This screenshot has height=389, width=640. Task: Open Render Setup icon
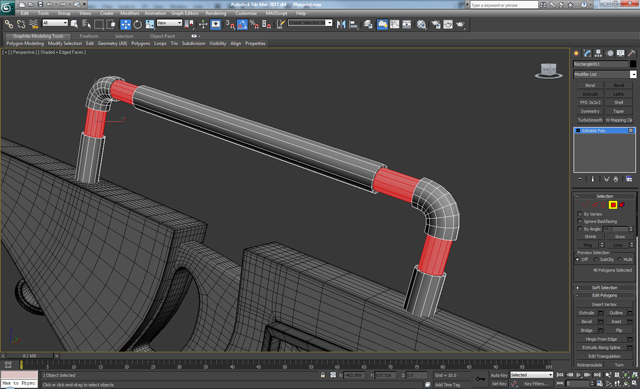coord(436,24)
